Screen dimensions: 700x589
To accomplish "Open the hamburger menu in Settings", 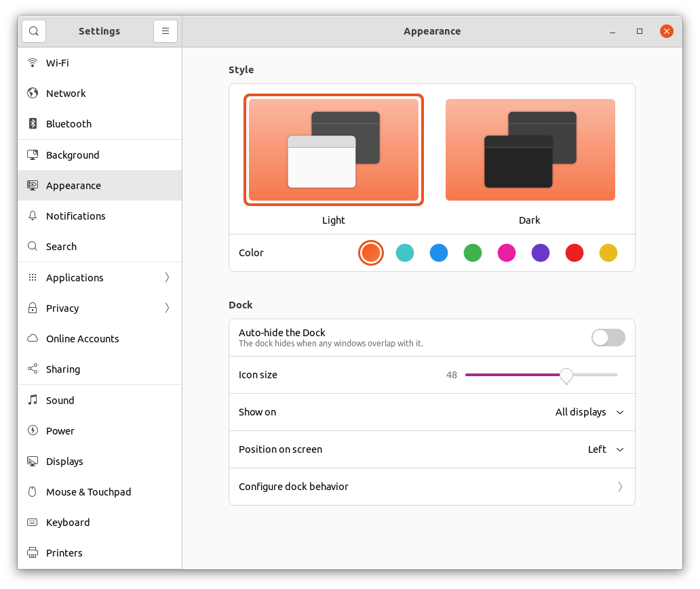I will click(x=166, y=31).
